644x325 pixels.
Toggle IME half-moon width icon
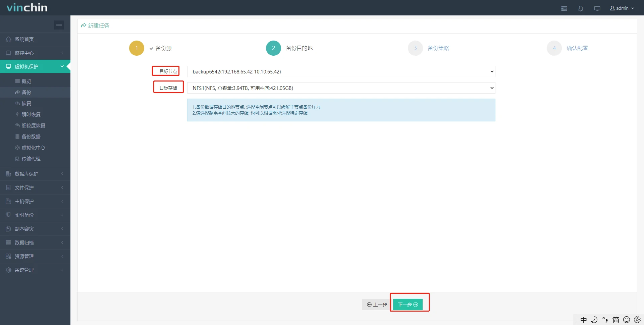click(594, 320)
